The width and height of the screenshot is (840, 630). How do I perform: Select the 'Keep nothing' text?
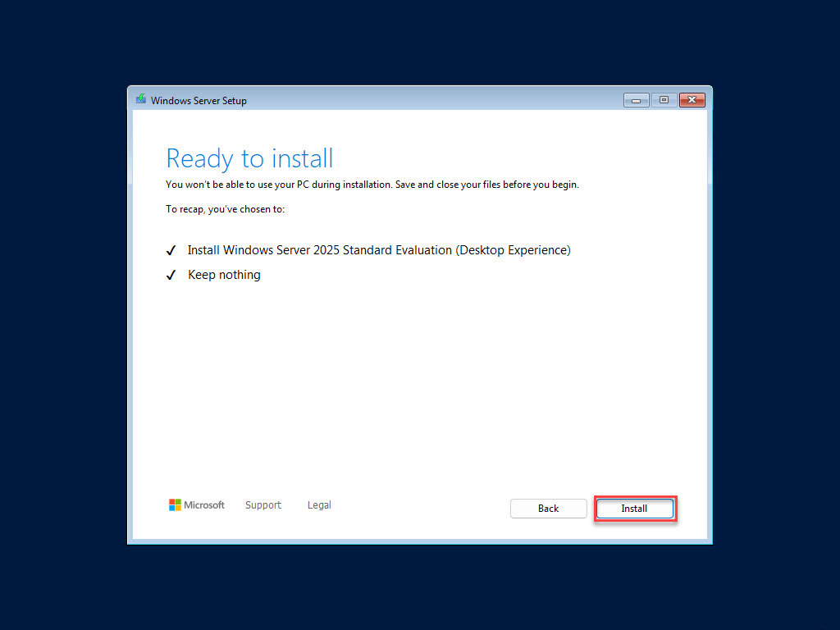224,275
